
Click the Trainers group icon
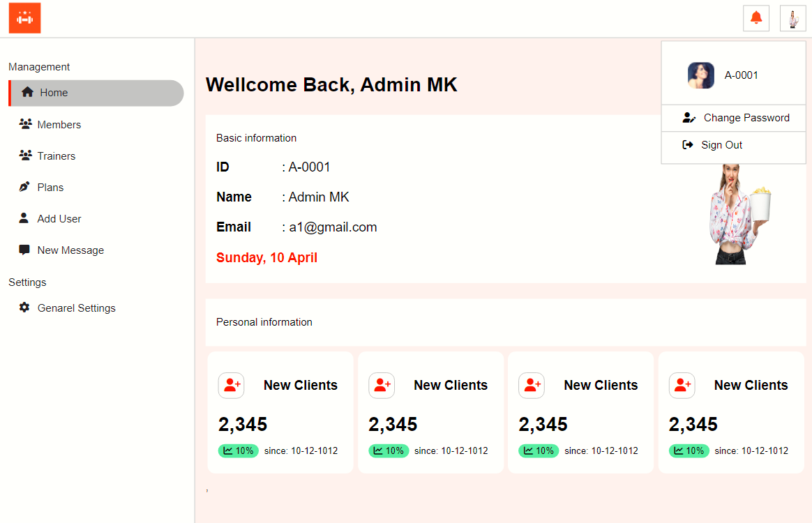pyautogui.click(x=25, y=156)
